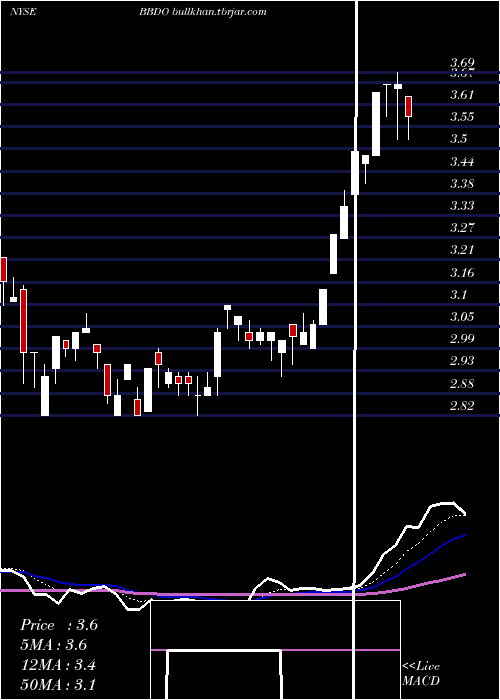Viewport: 500px width, 700px height.
Task: Click the 2.99 price axis label
Action: (x=462, y=338)
